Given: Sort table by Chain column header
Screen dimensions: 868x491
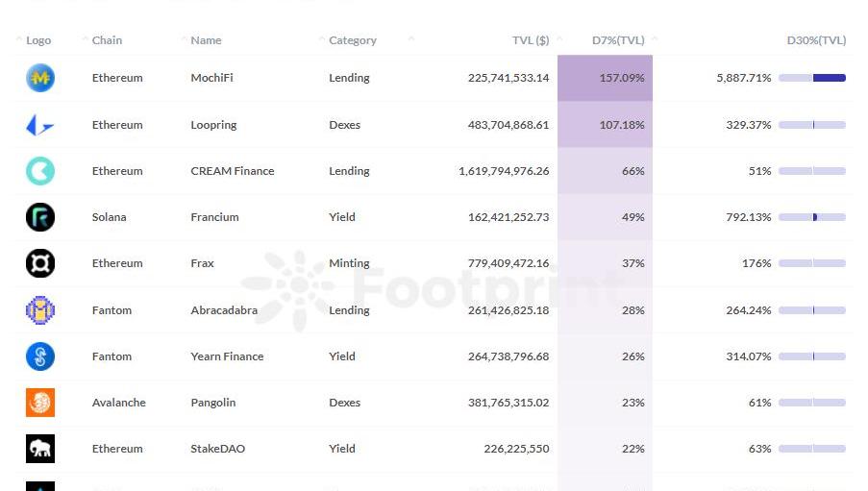Looking at the screenshot, I should click(x=107, y=40).
